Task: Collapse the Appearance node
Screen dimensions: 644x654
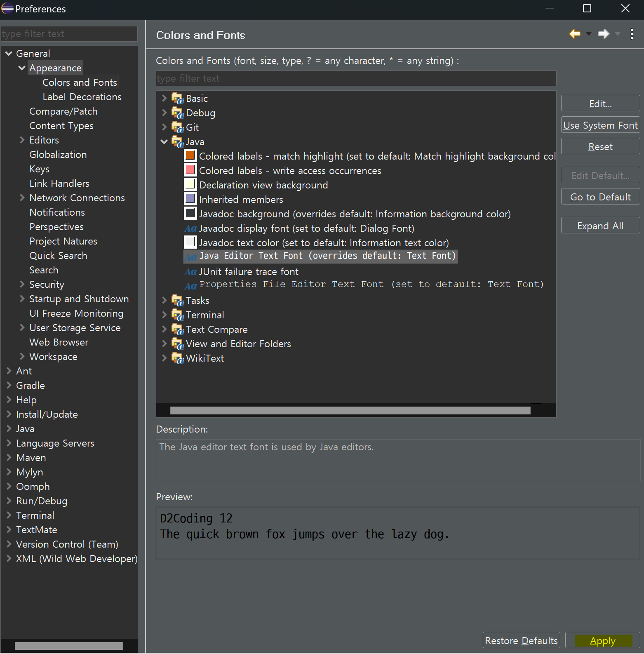Action: 22,68
